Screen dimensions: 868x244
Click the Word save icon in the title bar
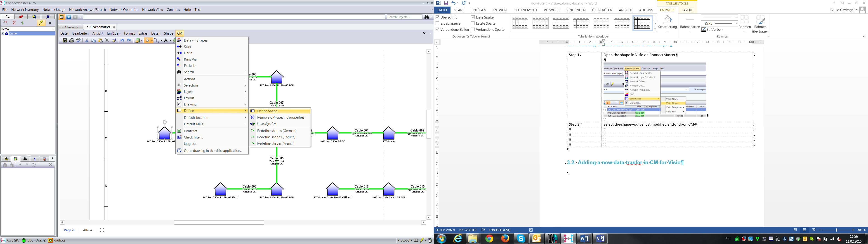click(x=446, y=3)
